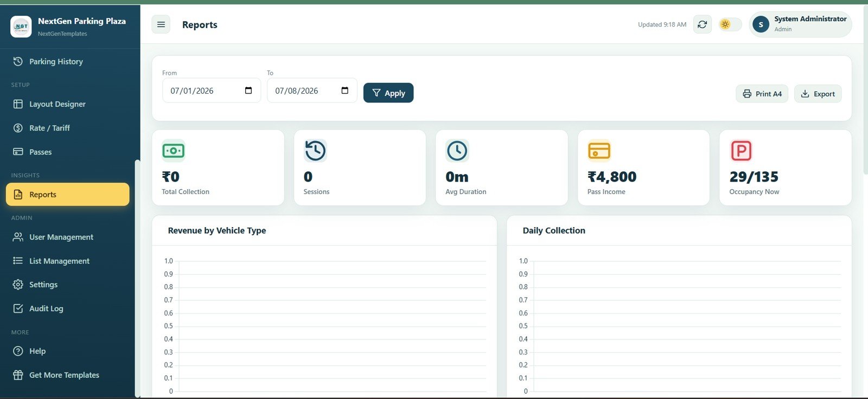This screenshot has height=399, width=868.
Task: Click the Settings gear icon
Action: (18, 285)
